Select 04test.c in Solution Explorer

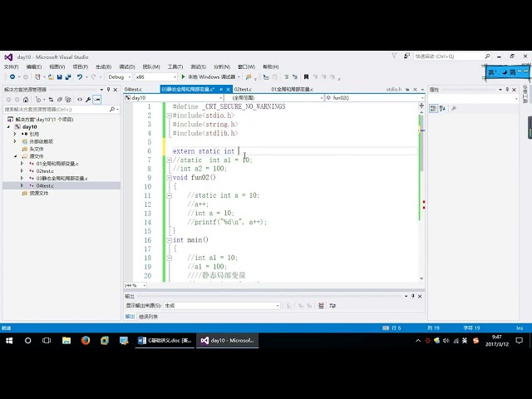coord(45,186)
